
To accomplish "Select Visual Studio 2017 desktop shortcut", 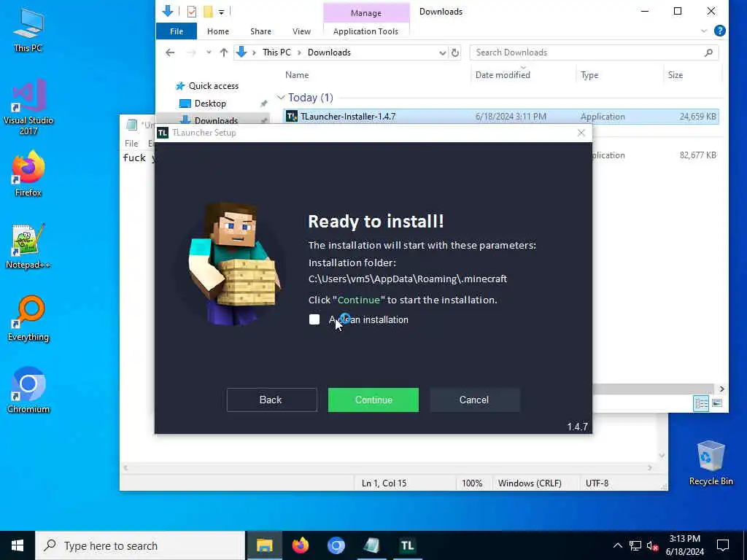I will click(x=28, y=108).
